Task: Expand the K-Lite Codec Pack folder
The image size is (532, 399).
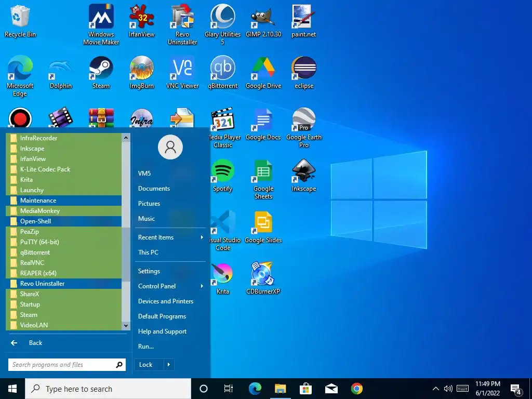Action: pyautogui.click(x=64, y=169)
